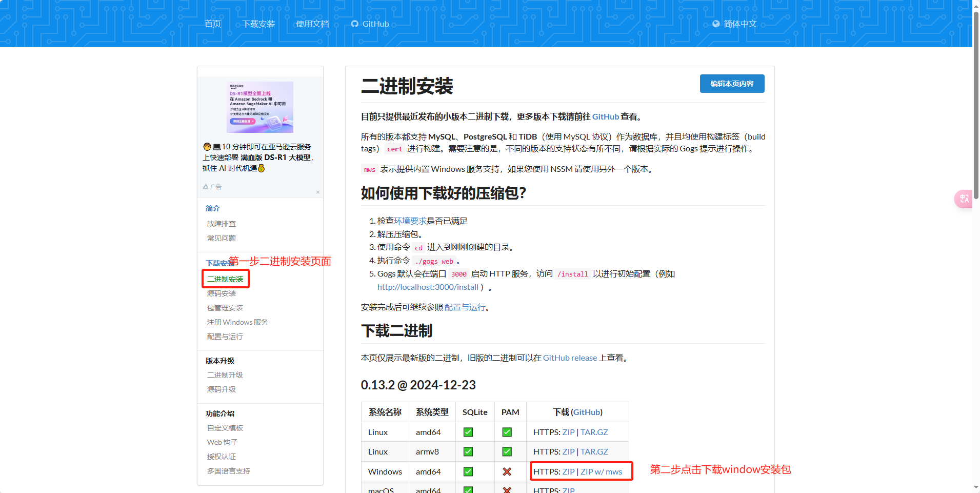Viewport: 980px width, 493px height.
Task: Open 授权认证 in the sidebar
Action: 222,457
